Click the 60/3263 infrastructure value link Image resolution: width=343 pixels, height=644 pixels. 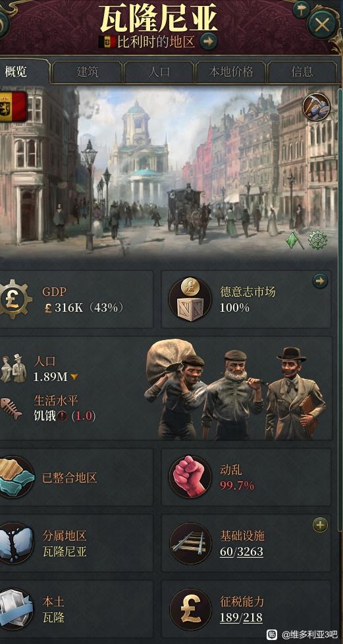(x=241, y=551)
